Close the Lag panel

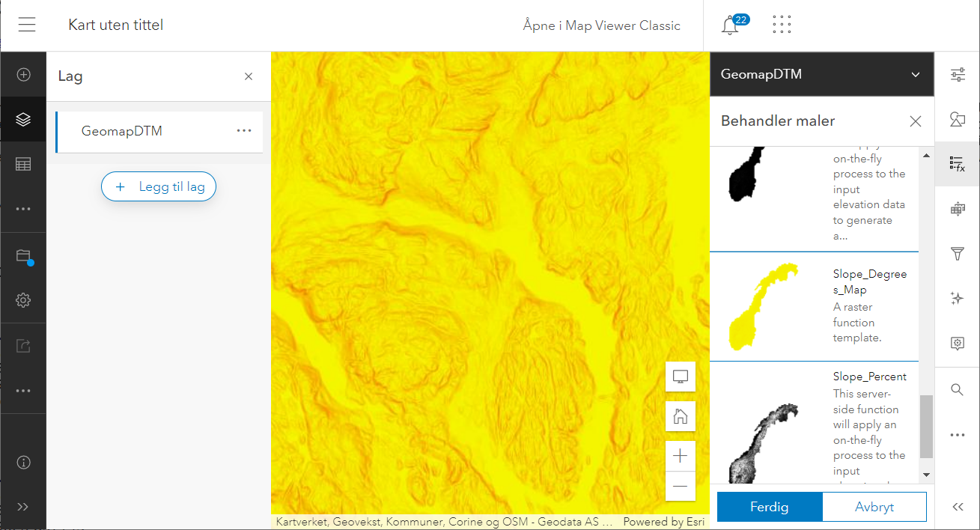click(249, 76)
